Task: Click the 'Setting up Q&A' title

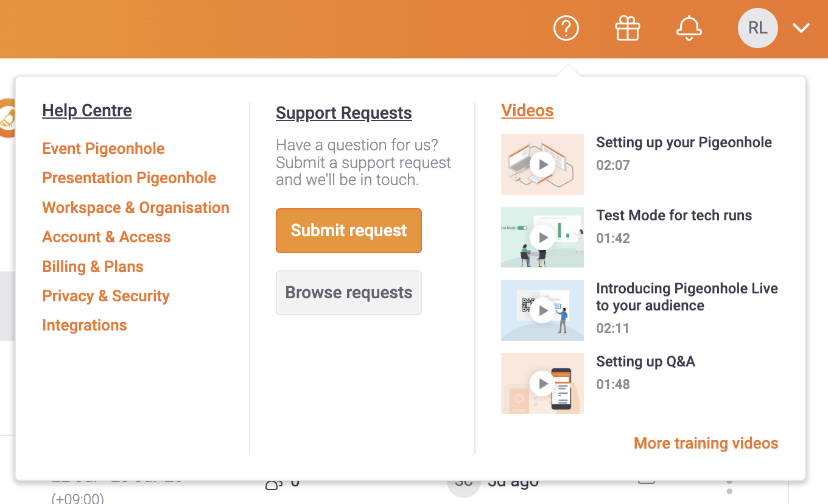Action: click(x=645, y=362)
